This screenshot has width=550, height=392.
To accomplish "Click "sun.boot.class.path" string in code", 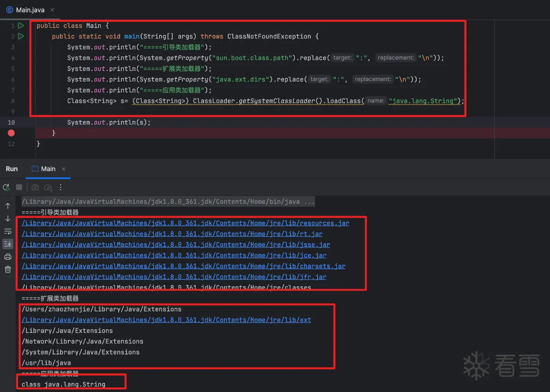I will [x=251, y=58].
